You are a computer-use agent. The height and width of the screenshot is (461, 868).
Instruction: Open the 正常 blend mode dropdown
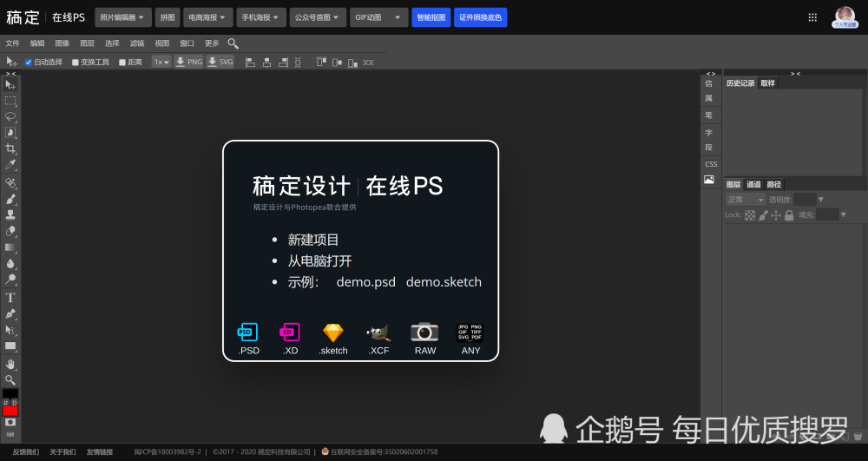(x=746, y=200)
